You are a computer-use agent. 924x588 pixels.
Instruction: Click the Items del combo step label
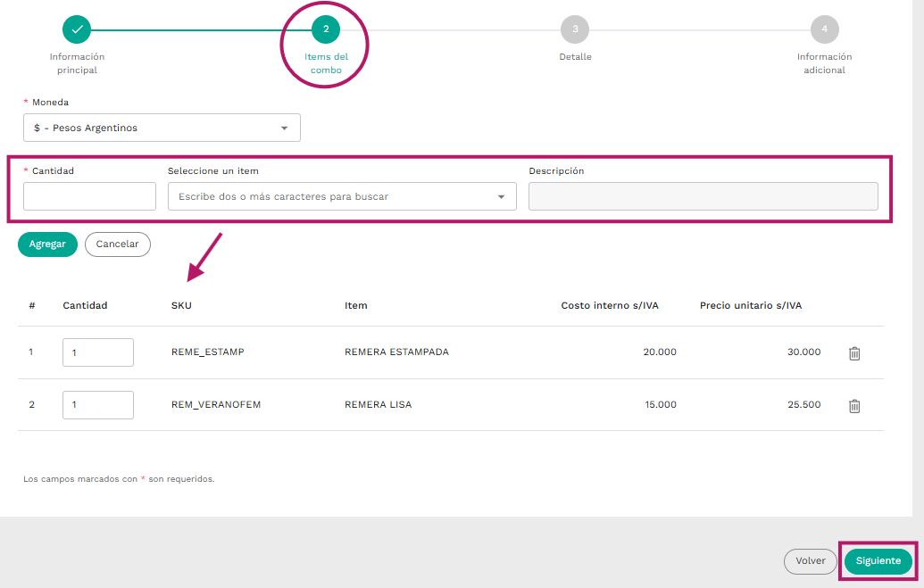click(x=326, y=63)
